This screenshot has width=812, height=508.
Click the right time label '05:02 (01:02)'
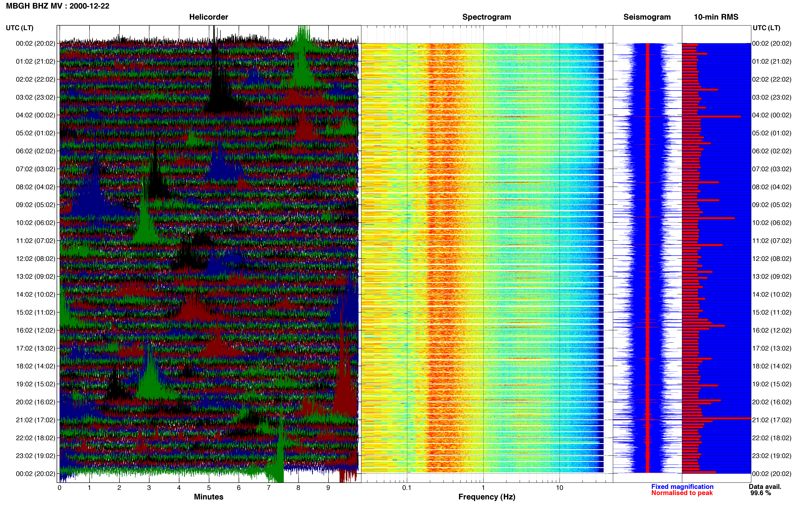click(772, 133)
